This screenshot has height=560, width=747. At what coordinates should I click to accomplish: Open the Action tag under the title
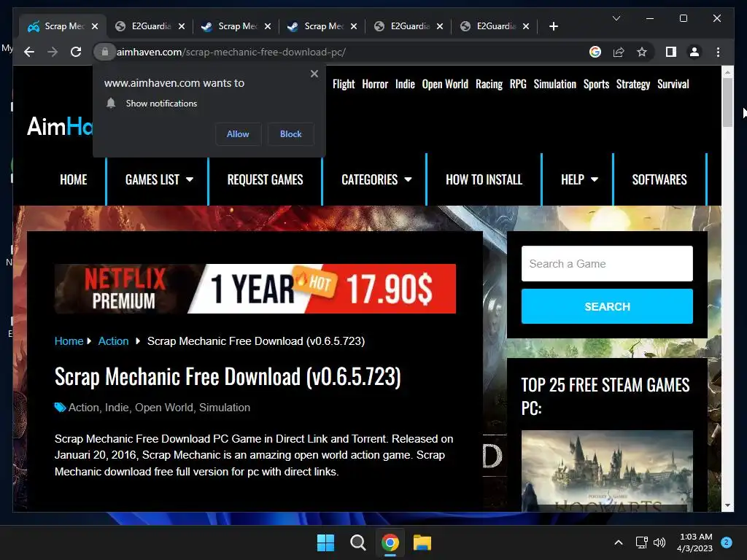(84, 408)
